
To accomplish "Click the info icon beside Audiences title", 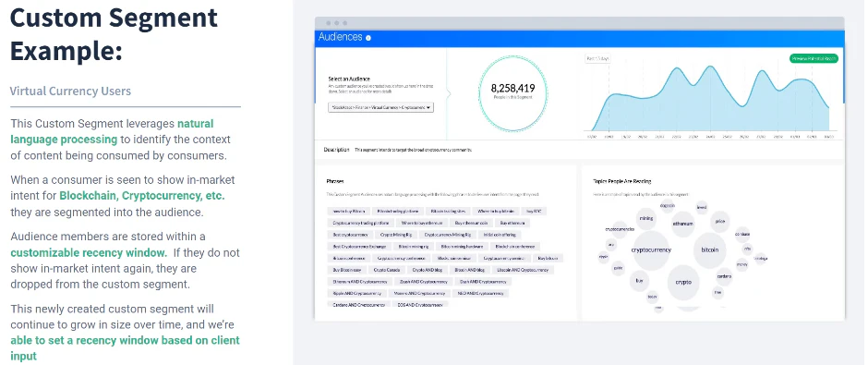I will [368, 38].
